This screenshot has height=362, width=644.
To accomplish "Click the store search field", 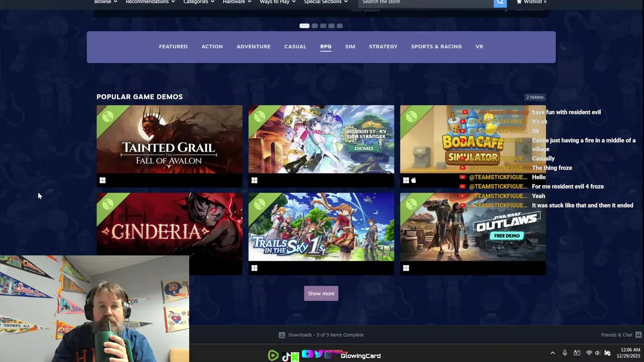I will pos(426,2).
